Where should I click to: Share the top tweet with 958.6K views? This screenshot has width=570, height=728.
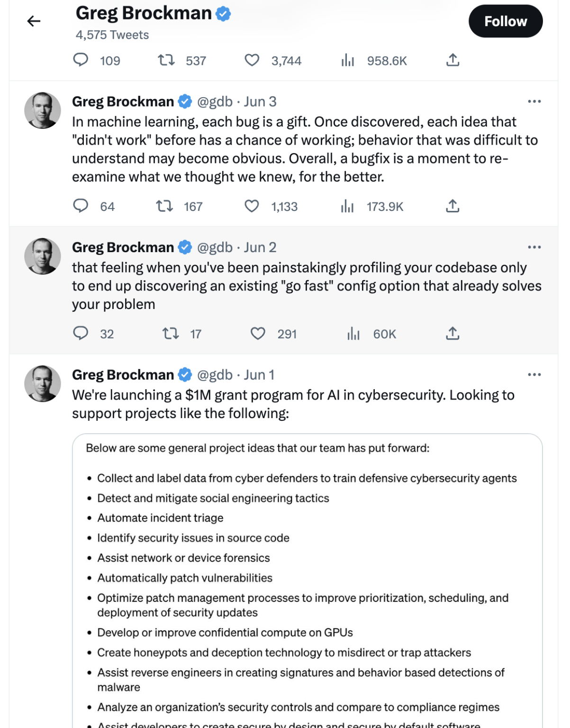(452, 60)
